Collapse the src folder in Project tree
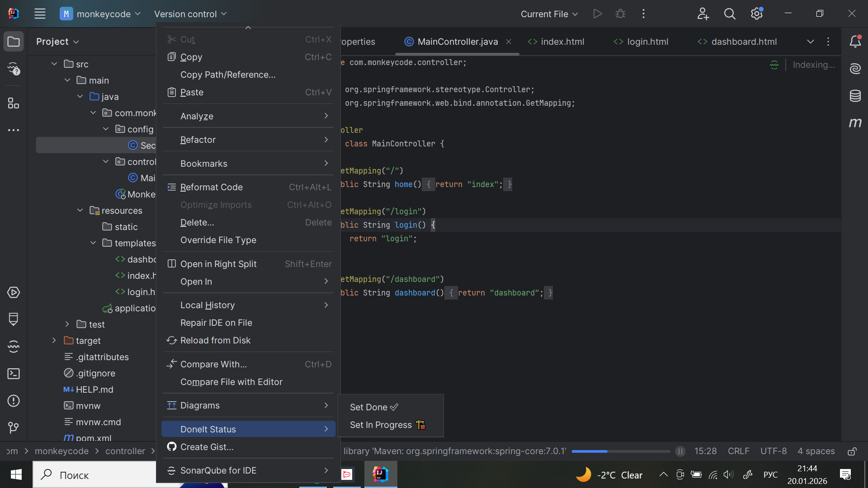 click(54, 64)
